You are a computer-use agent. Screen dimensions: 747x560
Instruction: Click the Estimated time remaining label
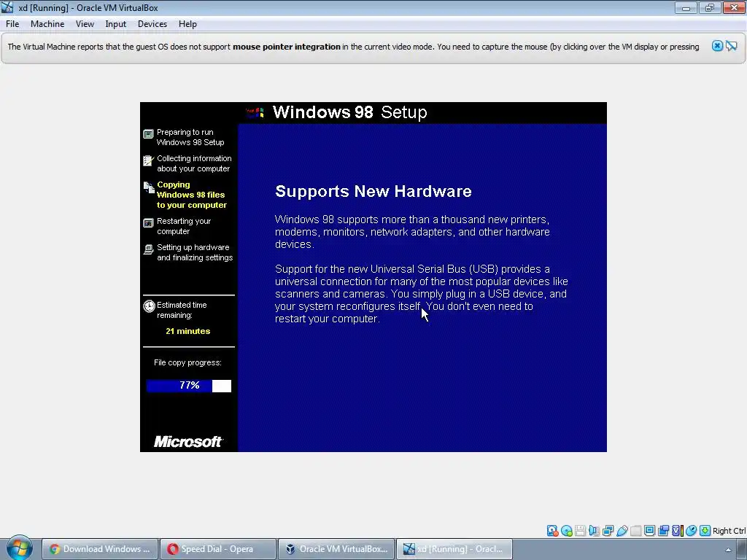(182, 310)
